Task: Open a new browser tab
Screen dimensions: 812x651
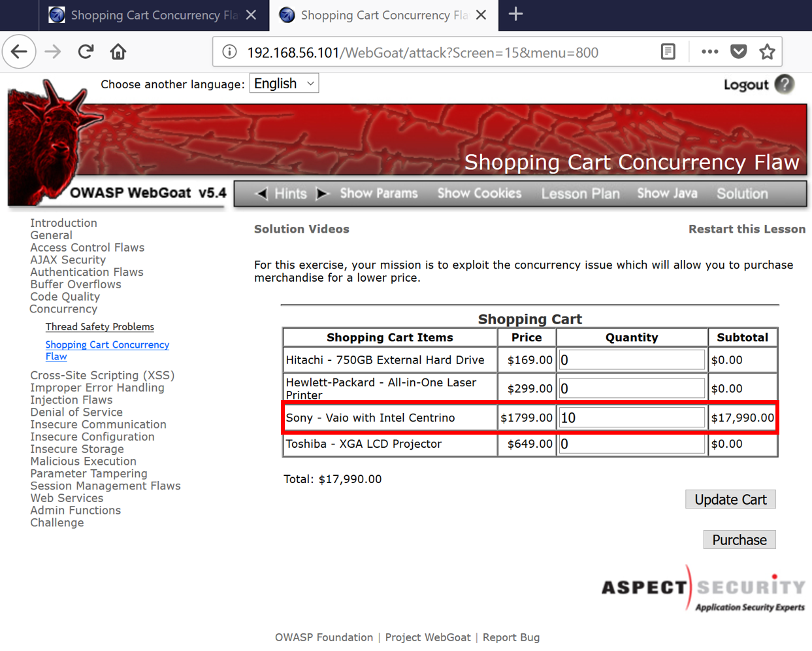Action: click(x=515, y=14)
